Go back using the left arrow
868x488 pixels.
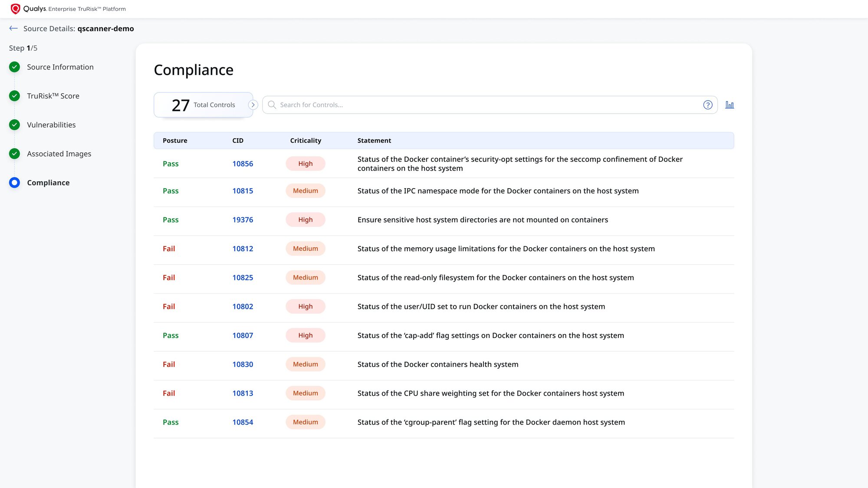(13, 29)
